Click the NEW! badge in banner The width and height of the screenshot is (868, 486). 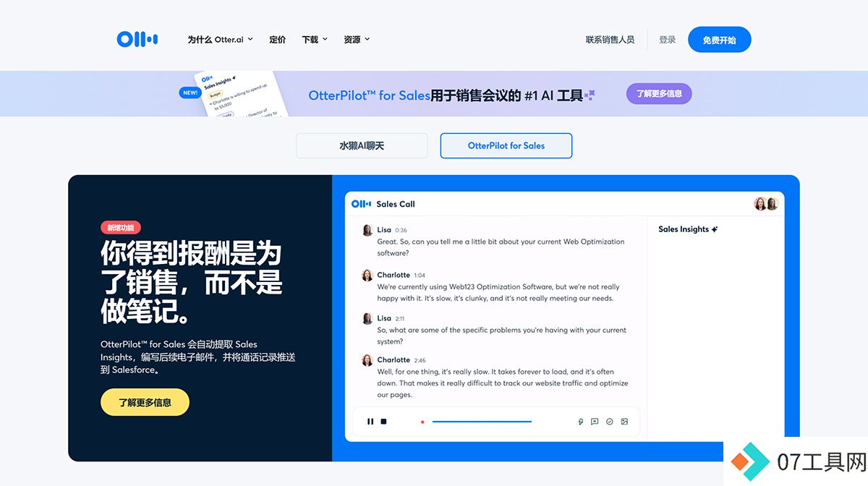click(190, 93)
